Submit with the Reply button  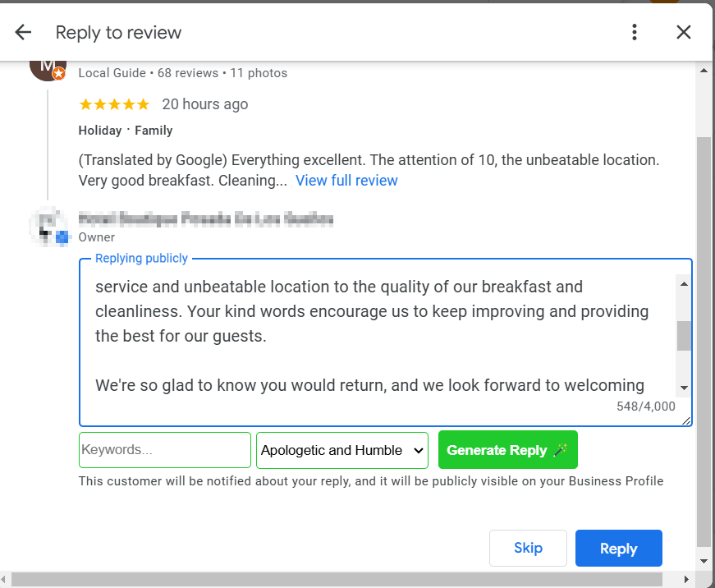click(618, 549)
